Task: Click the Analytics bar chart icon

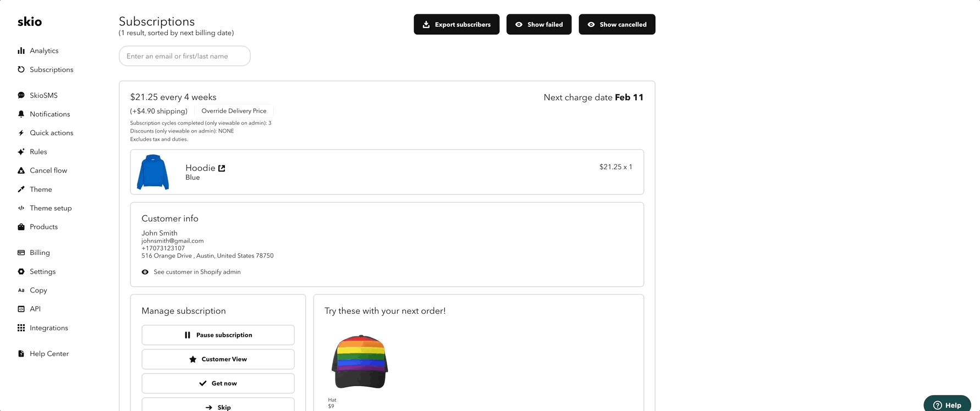Action: tap(21, 51)
